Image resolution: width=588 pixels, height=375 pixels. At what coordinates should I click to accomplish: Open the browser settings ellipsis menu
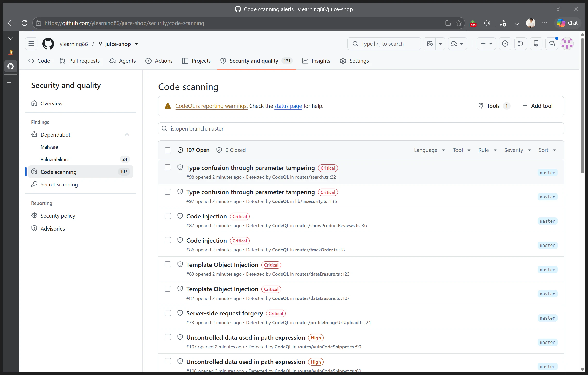545,23
